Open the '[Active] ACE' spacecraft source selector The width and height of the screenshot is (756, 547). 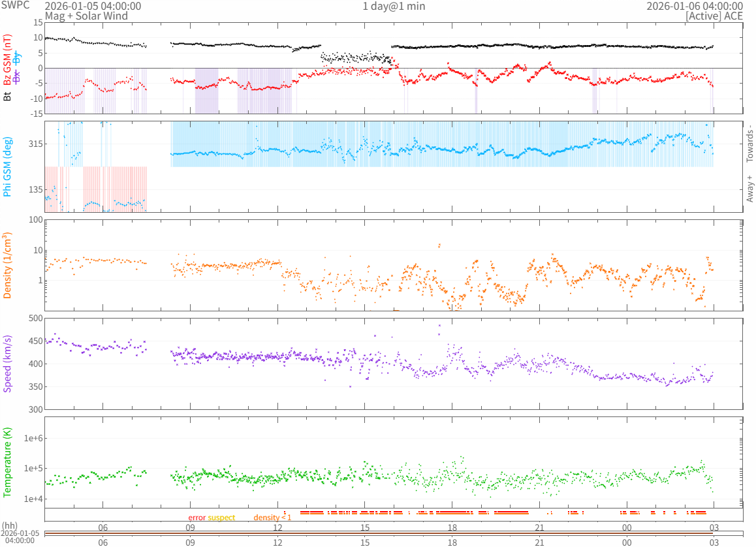click(x=714, y=16)
